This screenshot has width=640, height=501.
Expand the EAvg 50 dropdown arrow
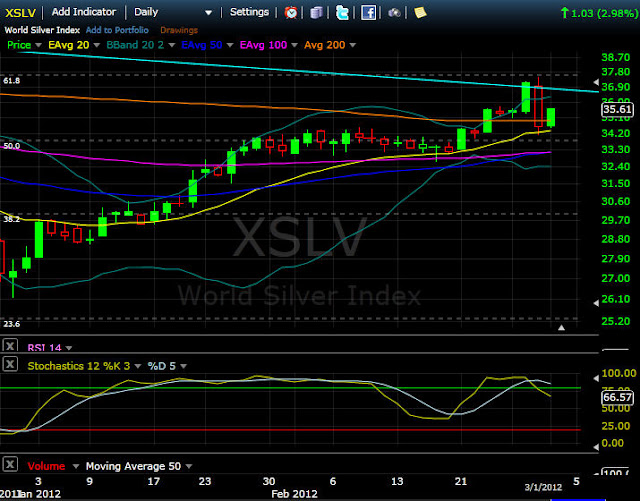pyautogui.click(x=230, y=45)
